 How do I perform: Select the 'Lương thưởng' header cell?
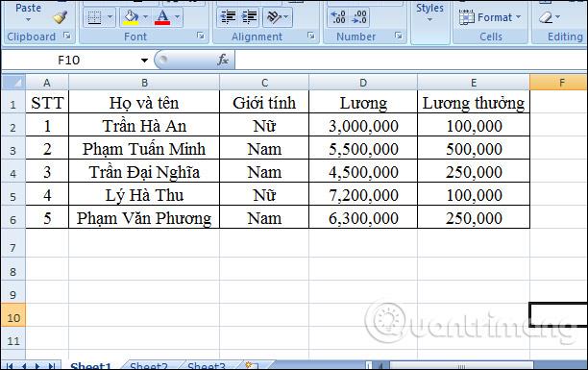pos(474,102)
